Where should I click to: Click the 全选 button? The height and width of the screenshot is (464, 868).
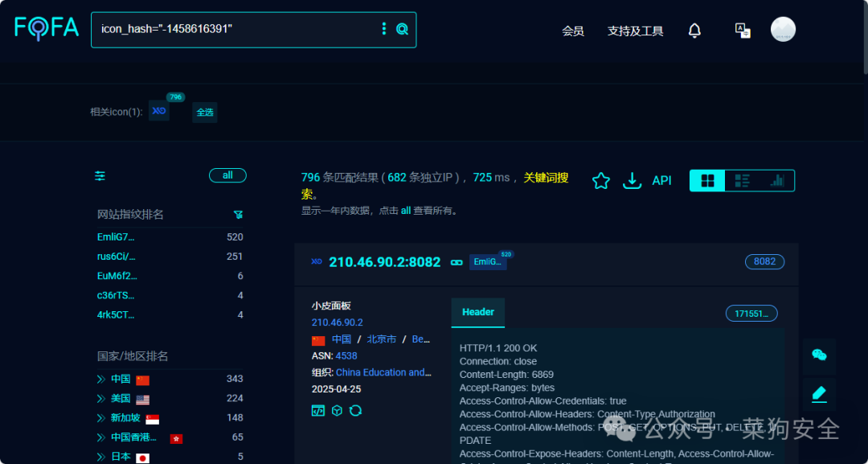pyautogui.click(x=205, y=113)
